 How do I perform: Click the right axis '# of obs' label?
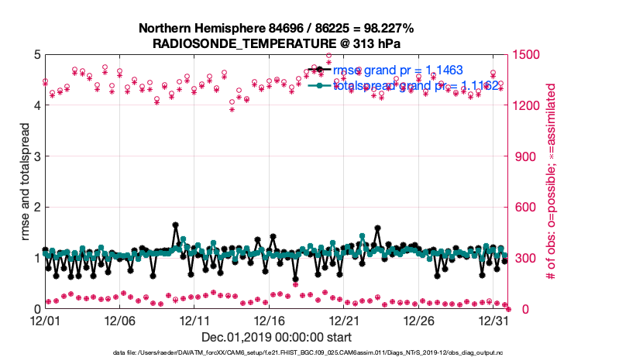coord(552,181)
